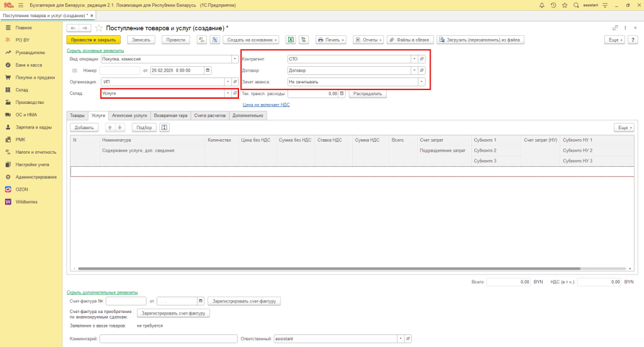
Task: Open Налоги и отчетность section
Action: pyautogui.click(x=36, y=152)
